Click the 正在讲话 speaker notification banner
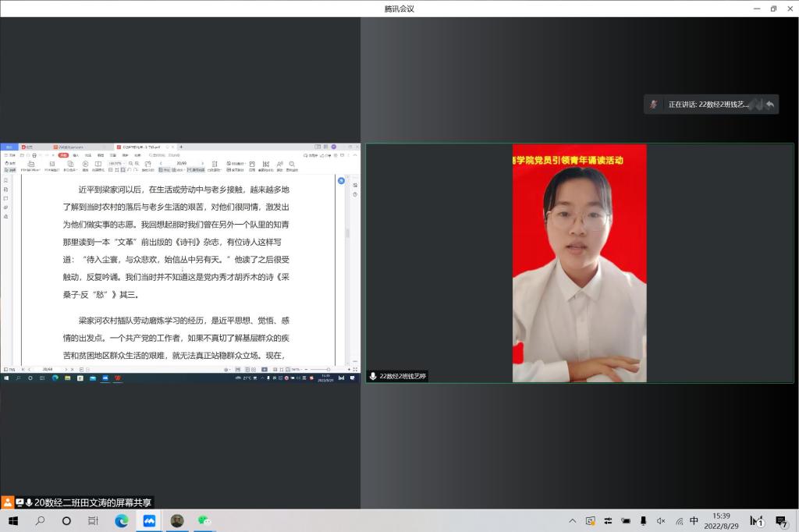Screen dimensions: 799x532 [x=706, y=105]
